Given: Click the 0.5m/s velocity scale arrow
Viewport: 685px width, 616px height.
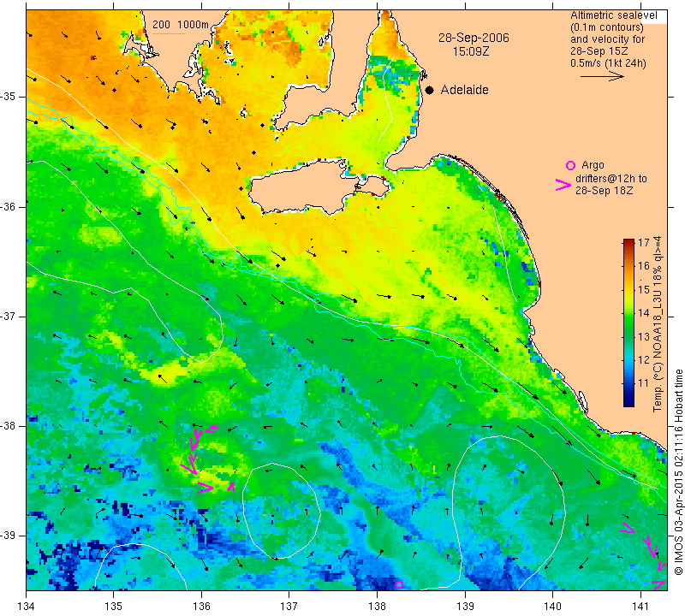Looking at the screenshot, I should [x=602, y=76].
